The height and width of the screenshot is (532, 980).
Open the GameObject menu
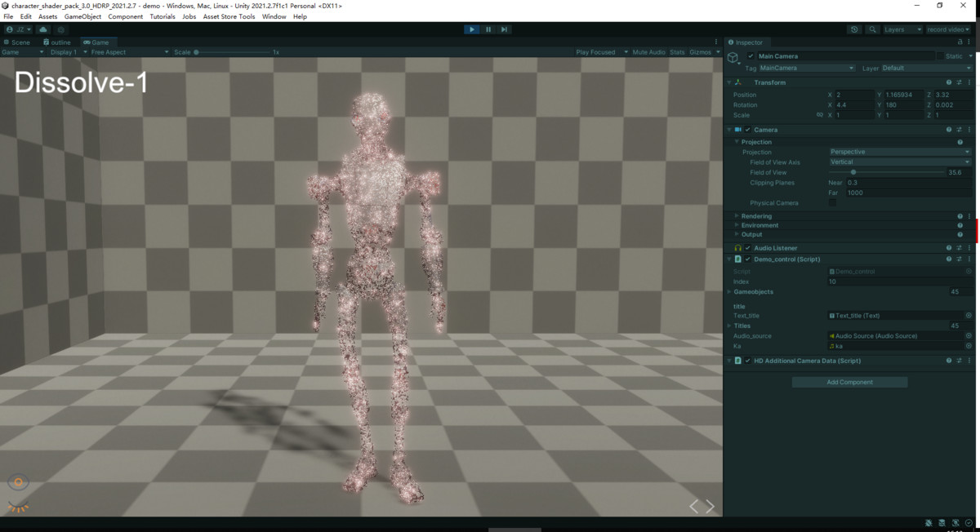point(82,16)
